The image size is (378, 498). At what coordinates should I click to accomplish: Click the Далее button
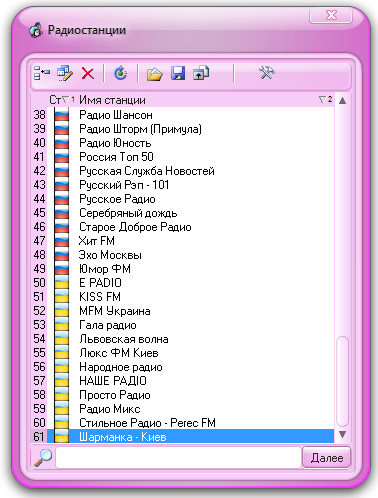pos(327,458)
